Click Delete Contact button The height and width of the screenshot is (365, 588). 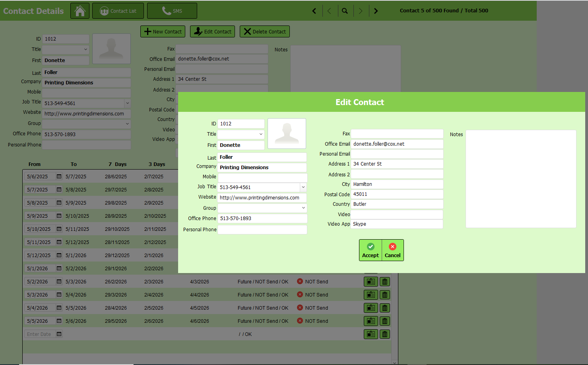tap(265, 31)
